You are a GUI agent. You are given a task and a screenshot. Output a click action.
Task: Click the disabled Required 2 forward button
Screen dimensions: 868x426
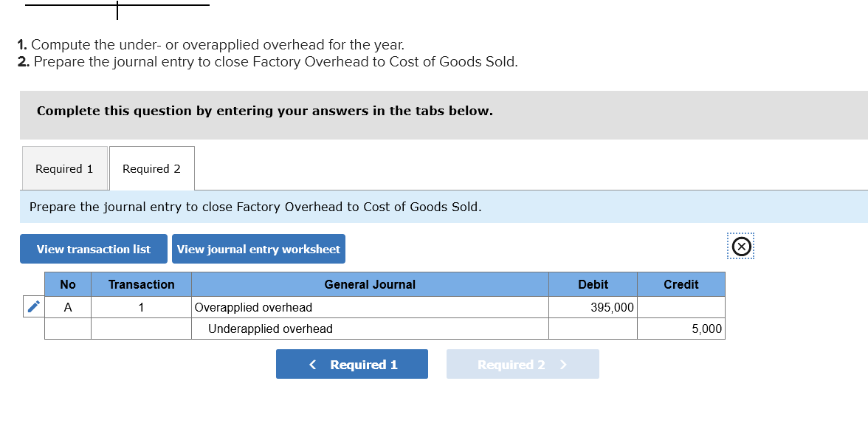(522, 364)
